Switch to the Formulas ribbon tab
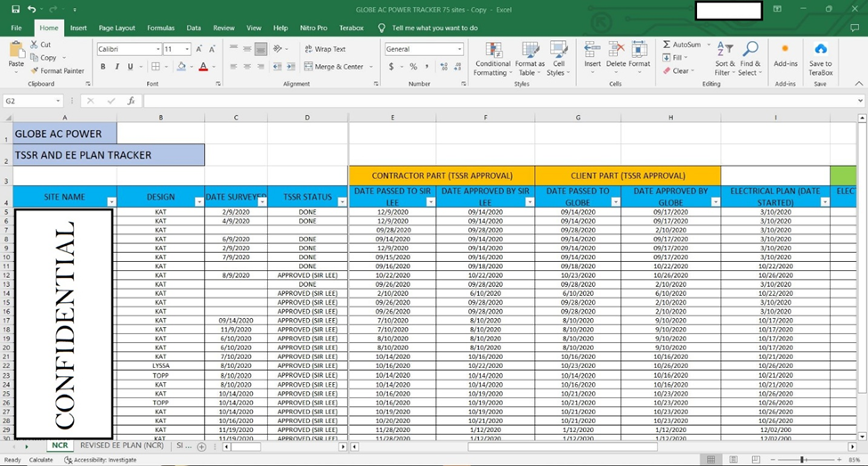This screenshot has width=868, height=466. pyautogui.click(x=161, y=28)
